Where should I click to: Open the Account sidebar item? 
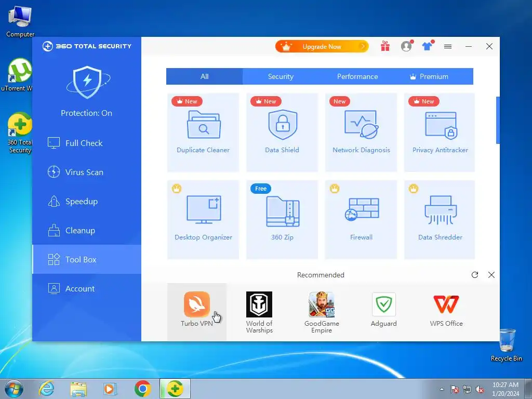tap(87, 289)
